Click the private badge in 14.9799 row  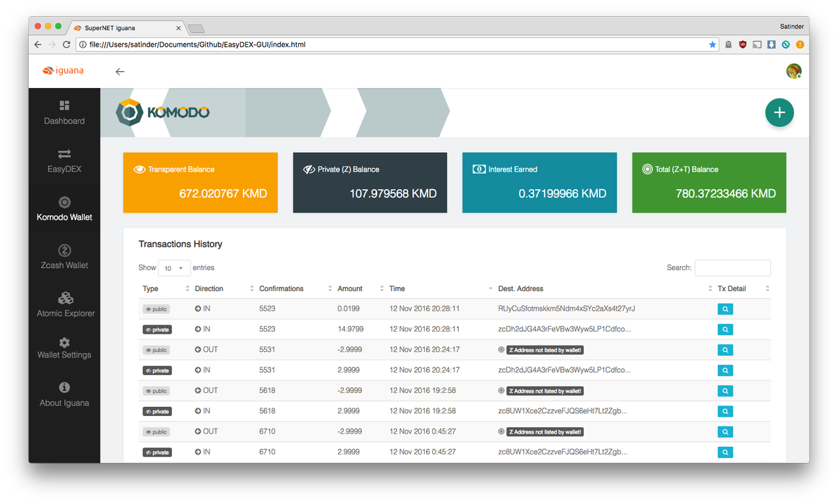tap(157, 329)
